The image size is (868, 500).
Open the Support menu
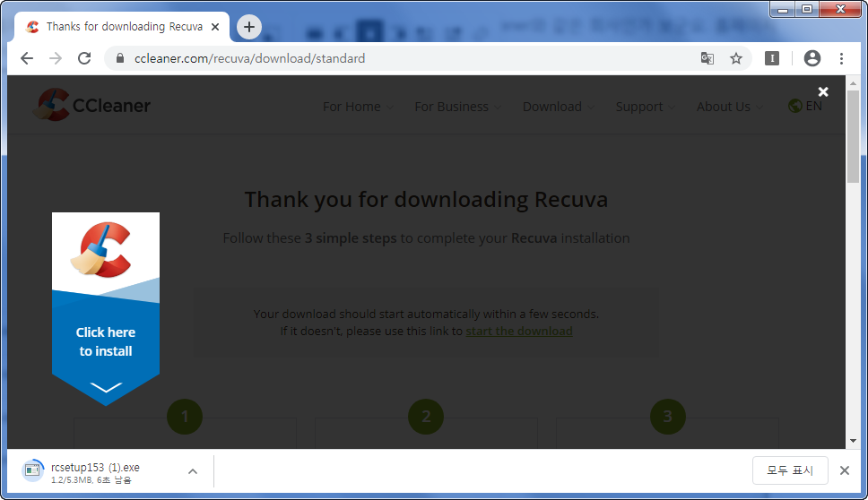pos(645,107)
